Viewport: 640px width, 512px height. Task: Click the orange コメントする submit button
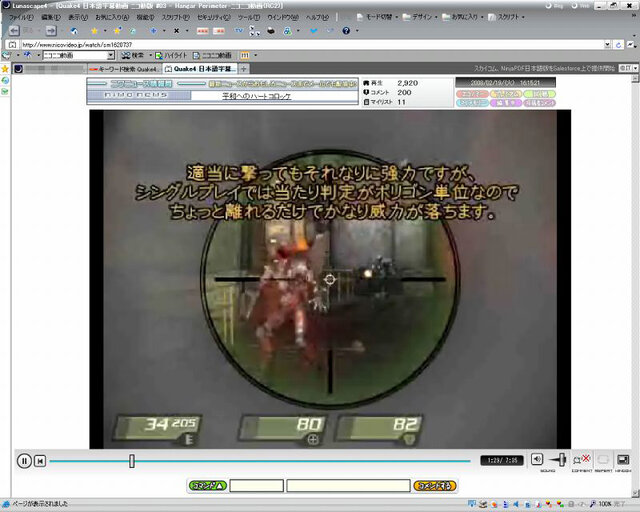coord(435,486)
